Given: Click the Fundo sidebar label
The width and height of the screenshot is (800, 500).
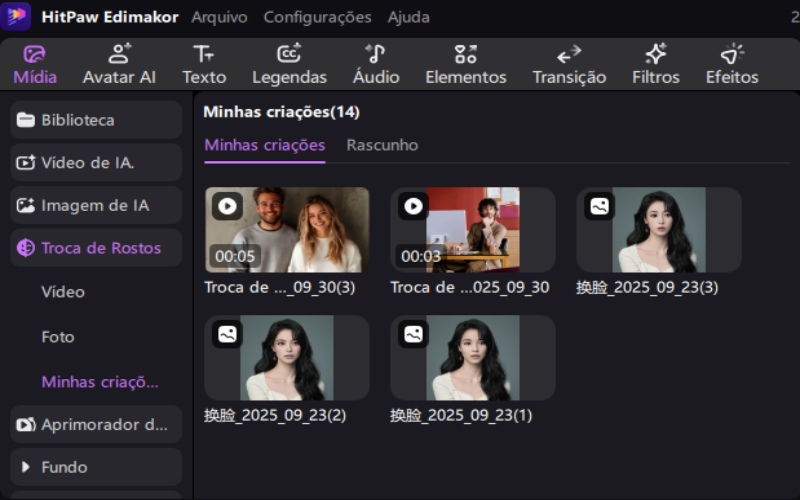Looking at the screenshot, I should (64, 467).
